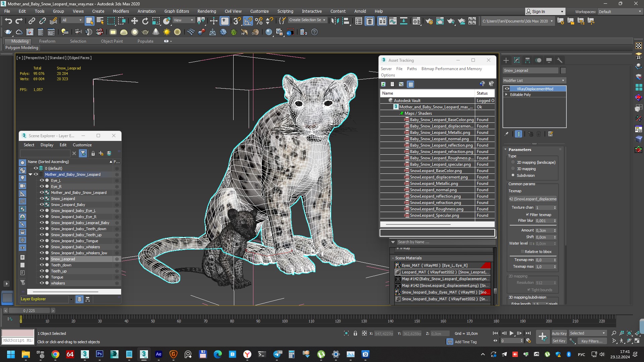The image size is (644, 362).
Task: Hide the whiskers object
Action: pyautogui.click(x=42, y=283)
